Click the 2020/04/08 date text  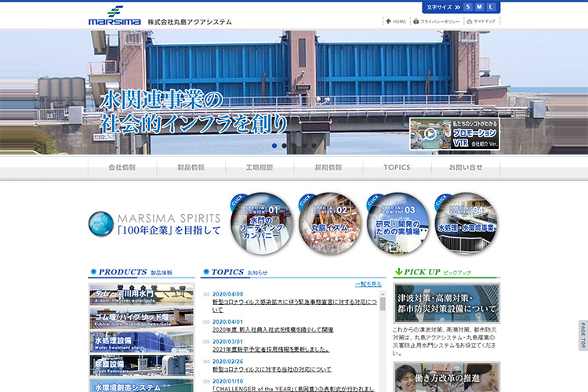pyautogui.click(x=227, y=294)
